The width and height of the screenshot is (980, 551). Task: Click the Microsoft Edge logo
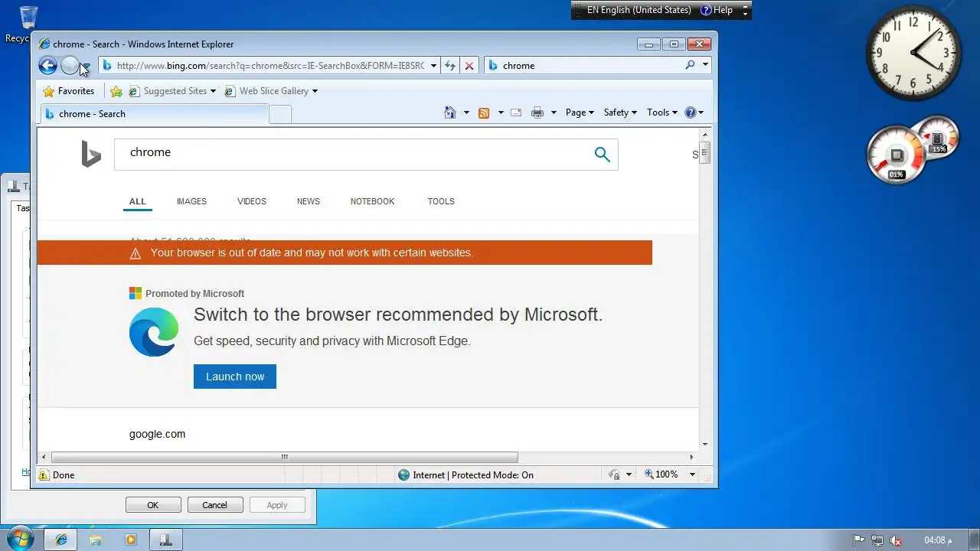coord(154,332)
